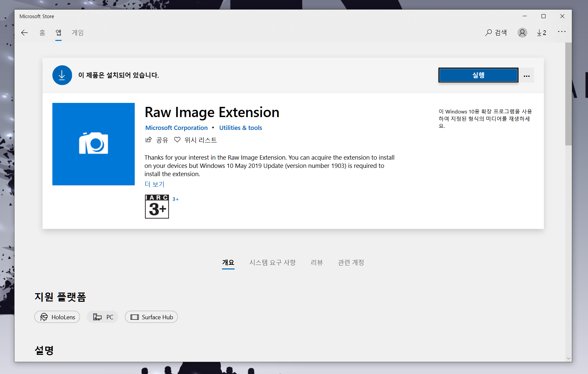Add to 위시 리스트 with heart icon
The height and width of the screenshot is (374, 588).
(195, 140)
